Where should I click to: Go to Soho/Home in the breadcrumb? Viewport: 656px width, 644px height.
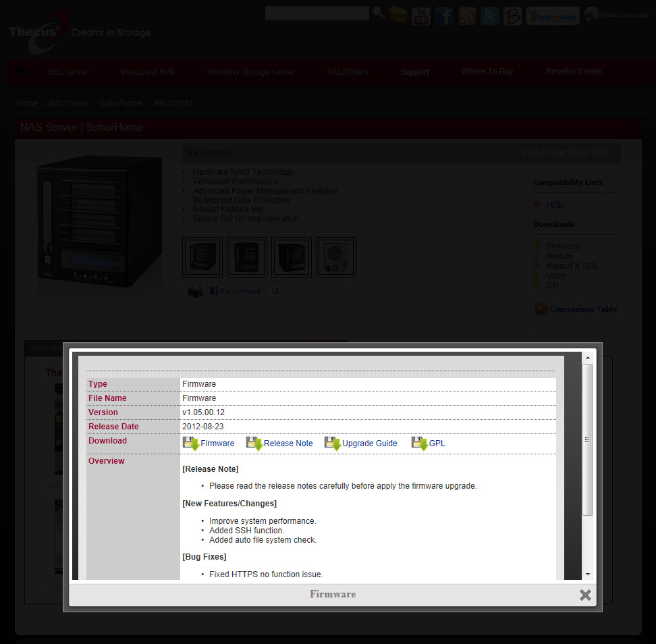click(x=121, y=103)
